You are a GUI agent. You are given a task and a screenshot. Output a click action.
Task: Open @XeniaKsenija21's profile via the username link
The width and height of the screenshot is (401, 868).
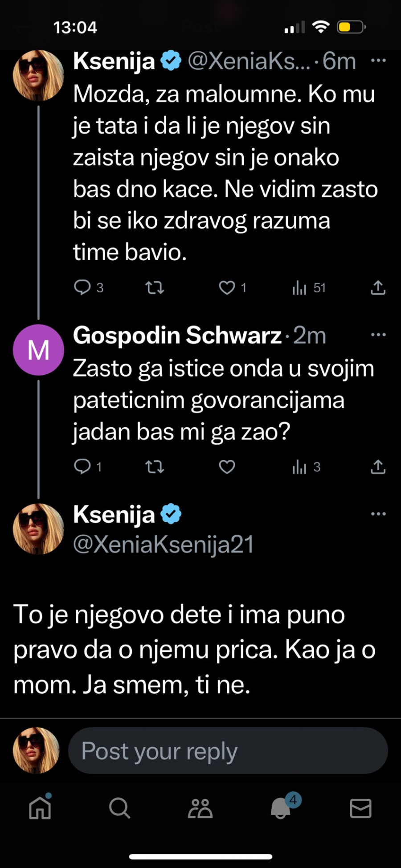click(x=163, y=545)
